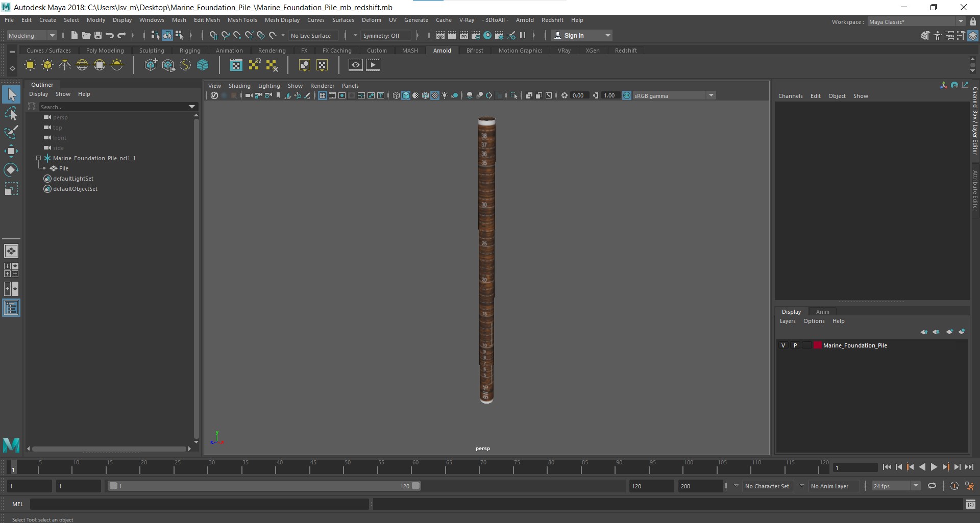Viewport: 980px width, 523px height.
Task: Activate the Move tool
Action: pyautogui.click(x=11, y=151)
